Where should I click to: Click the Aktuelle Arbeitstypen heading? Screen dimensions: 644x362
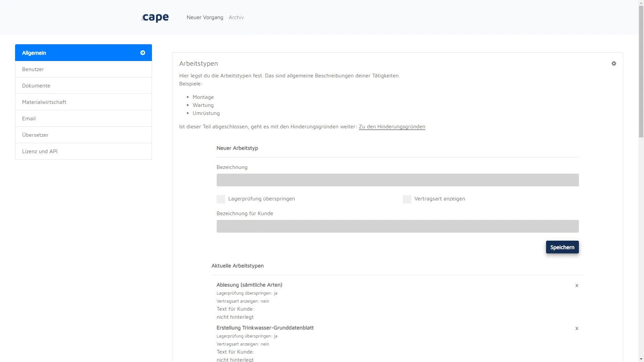click(x=237, y=266)
